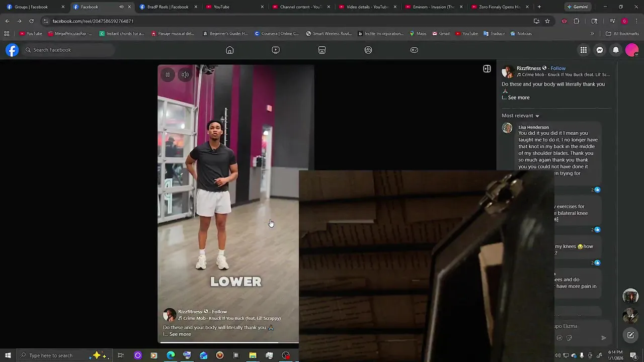View reactions on Lisa Henderson's comment

(596, 190)
